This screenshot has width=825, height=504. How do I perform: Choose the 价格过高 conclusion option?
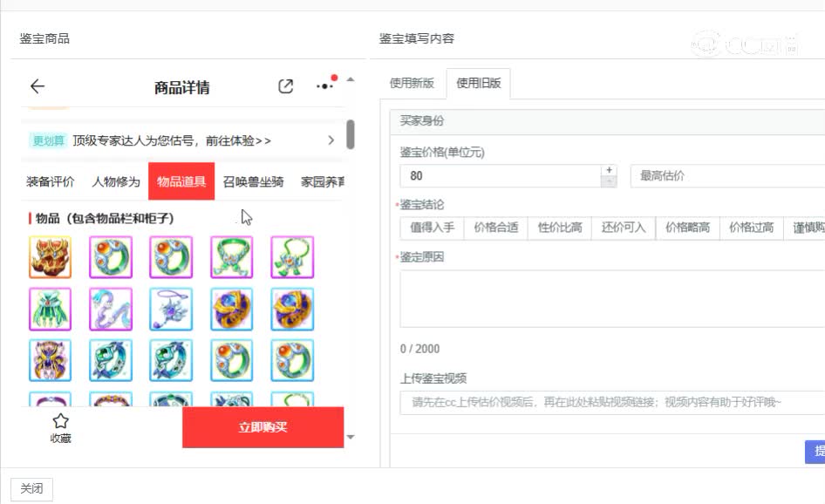point(752,228)
